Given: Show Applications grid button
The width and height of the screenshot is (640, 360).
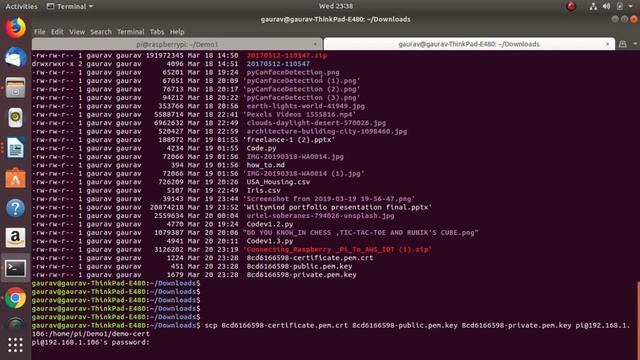Looking at the screenshot, I should [x=16, y=345].
